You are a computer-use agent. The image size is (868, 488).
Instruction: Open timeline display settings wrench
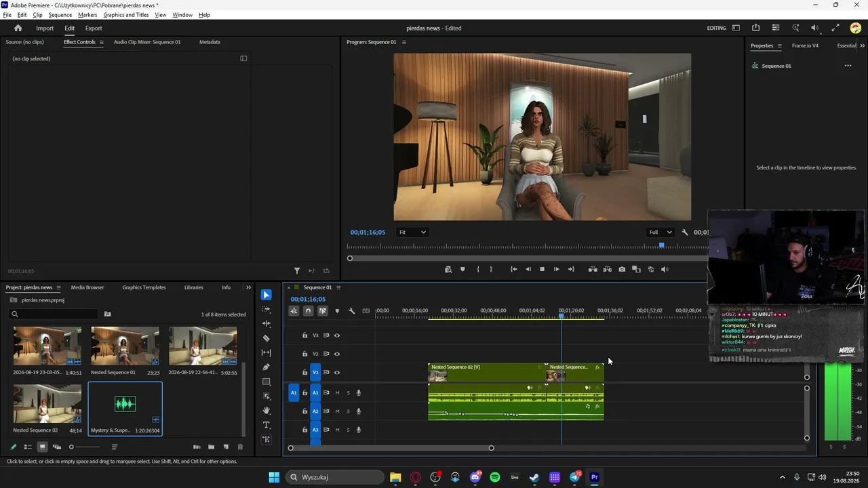point(351,311)
